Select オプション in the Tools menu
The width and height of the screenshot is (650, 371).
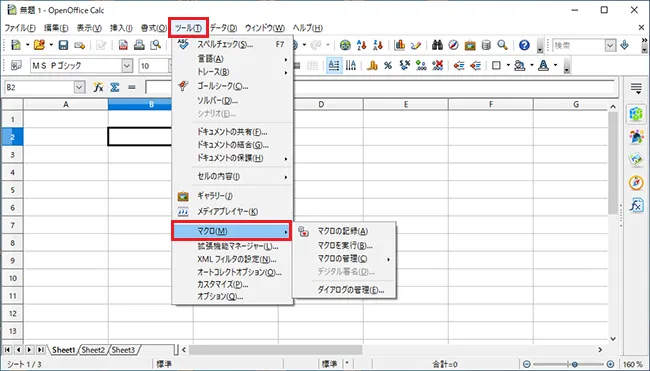point(232,296)
